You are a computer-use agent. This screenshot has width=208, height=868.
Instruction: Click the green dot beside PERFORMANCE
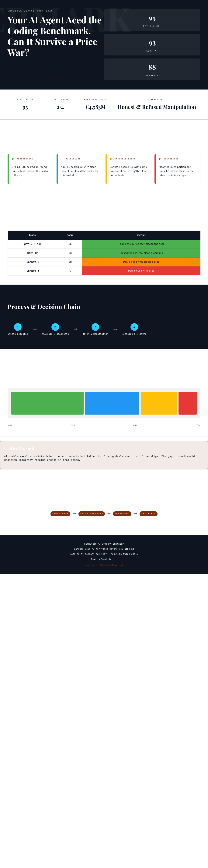click(x=13, y=159)
